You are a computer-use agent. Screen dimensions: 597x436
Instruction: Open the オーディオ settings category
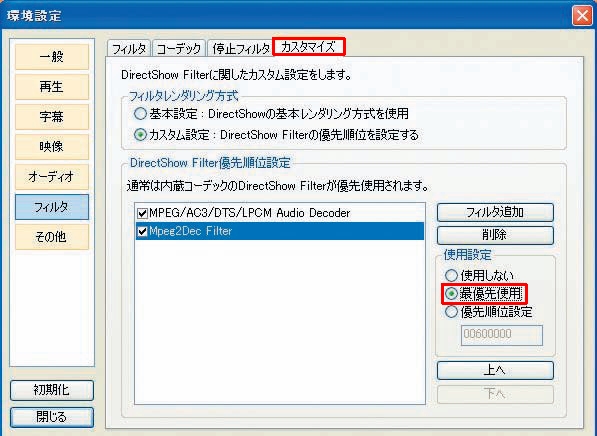[52, 177]
